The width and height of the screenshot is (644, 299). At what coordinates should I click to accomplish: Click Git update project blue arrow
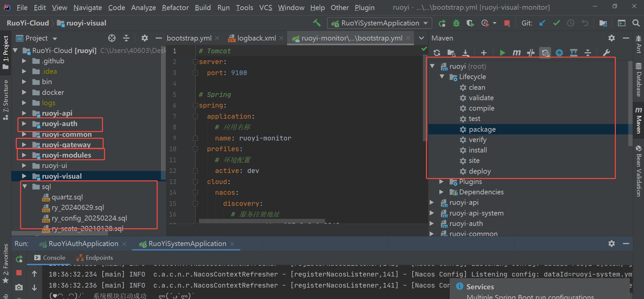point(542,23)
